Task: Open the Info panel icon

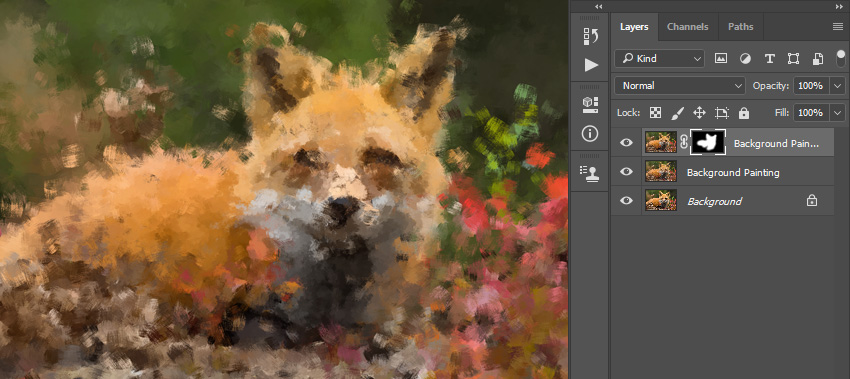Action: [x=591, y=133]
